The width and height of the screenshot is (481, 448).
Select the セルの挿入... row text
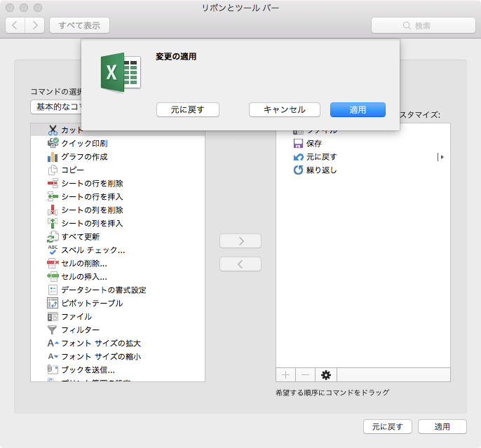(x=84, y=277)
